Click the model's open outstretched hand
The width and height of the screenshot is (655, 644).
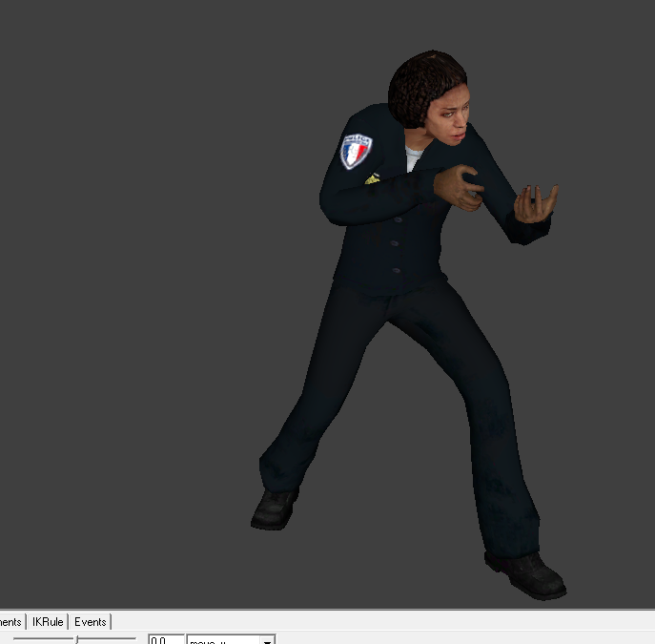coord(534,203)
